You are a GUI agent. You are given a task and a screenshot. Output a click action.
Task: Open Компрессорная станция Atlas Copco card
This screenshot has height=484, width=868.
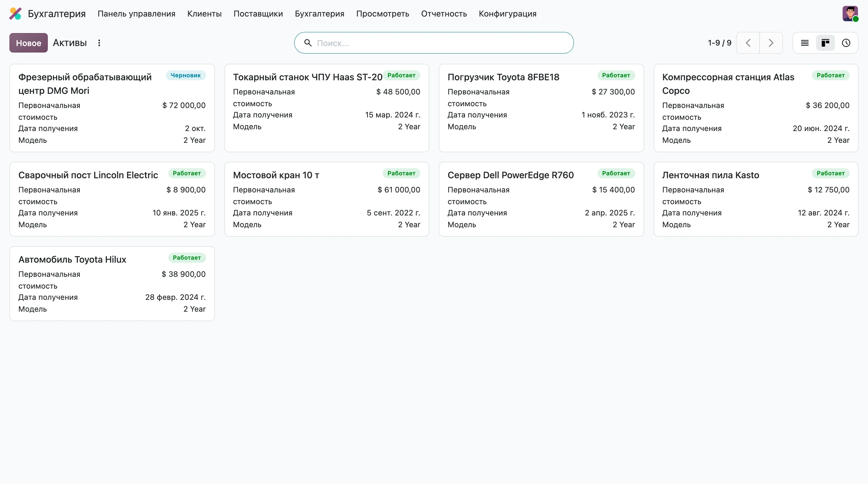tap(756, 108)
